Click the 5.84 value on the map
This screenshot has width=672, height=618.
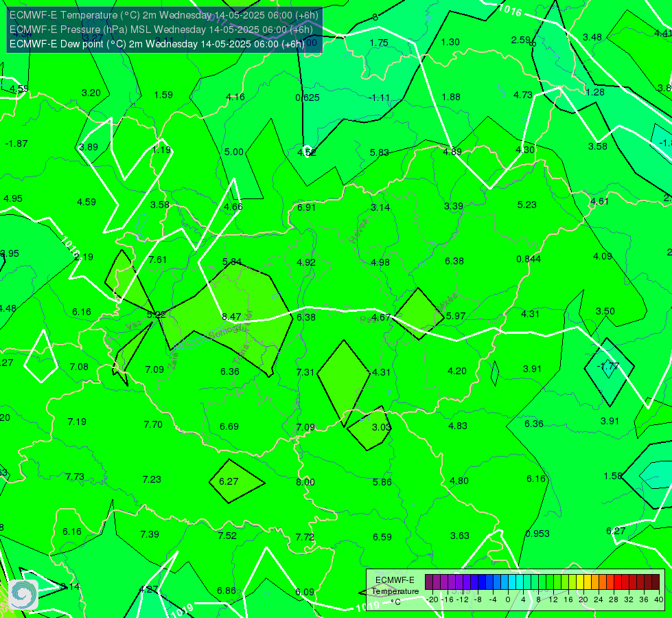pyautogui.click(x=232, y=262)
